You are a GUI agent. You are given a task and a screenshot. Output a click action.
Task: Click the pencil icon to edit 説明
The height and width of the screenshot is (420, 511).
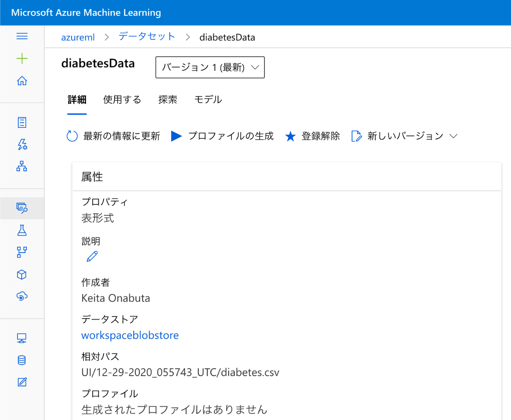click(x=92, y=256)
